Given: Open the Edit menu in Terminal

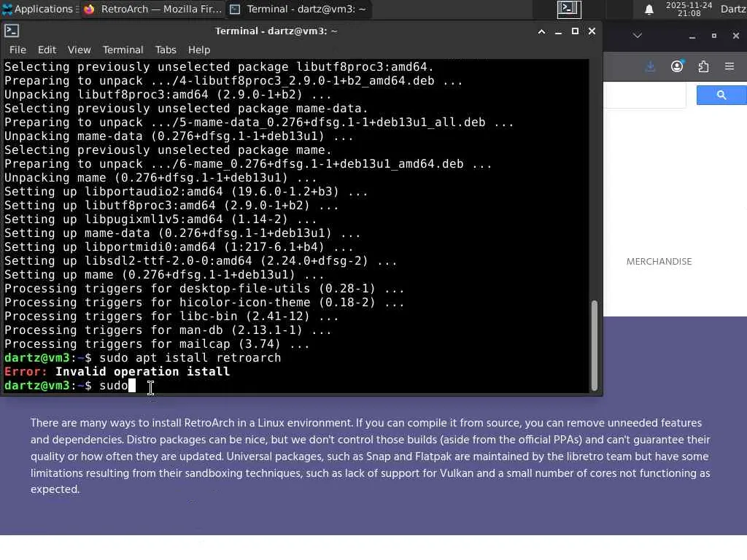Looking at the screenshot, I should coord(47,50).
